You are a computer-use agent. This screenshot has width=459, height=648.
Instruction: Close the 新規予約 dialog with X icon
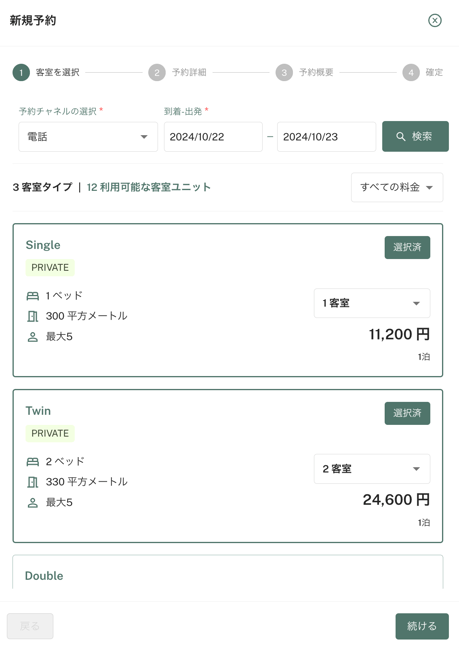coord(435,20)
